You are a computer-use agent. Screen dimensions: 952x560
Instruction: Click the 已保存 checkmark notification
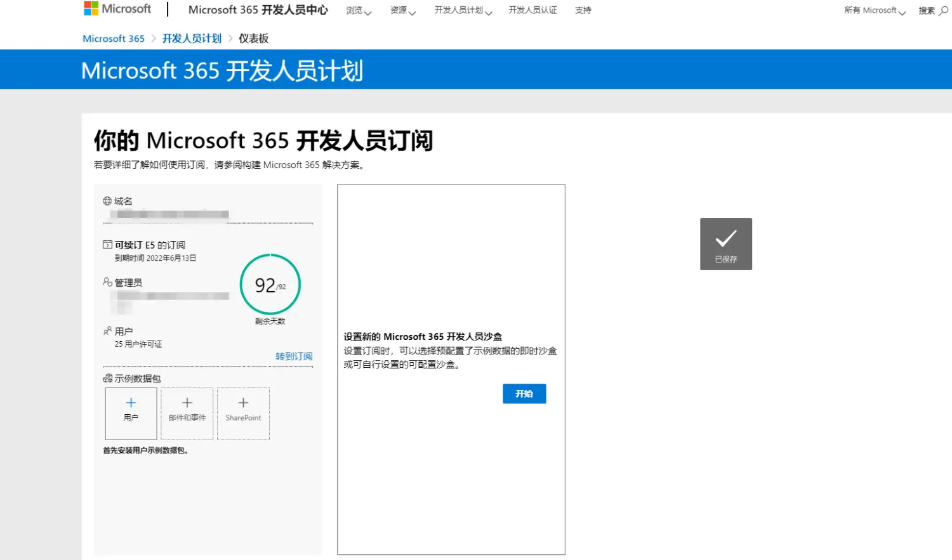[726, 244]
